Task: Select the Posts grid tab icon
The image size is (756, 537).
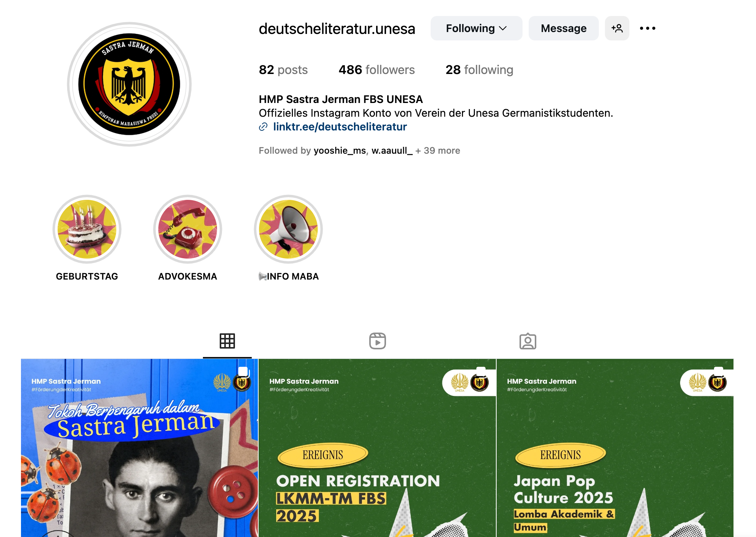Action: (227, 341)
